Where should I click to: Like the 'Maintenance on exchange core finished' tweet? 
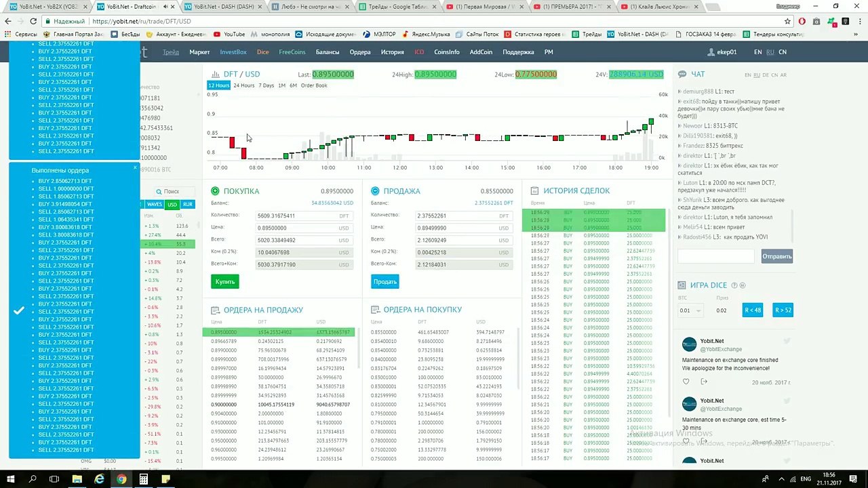(x=686, y=382)
